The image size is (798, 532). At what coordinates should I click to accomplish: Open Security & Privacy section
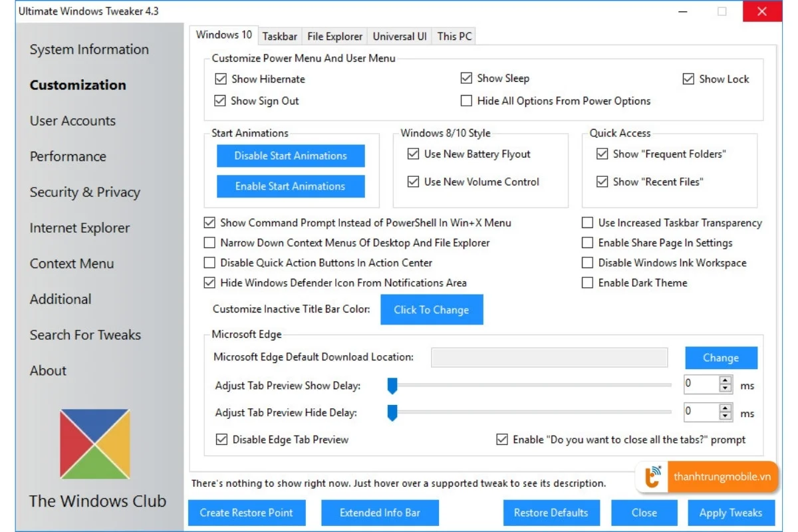coord(84,192)
